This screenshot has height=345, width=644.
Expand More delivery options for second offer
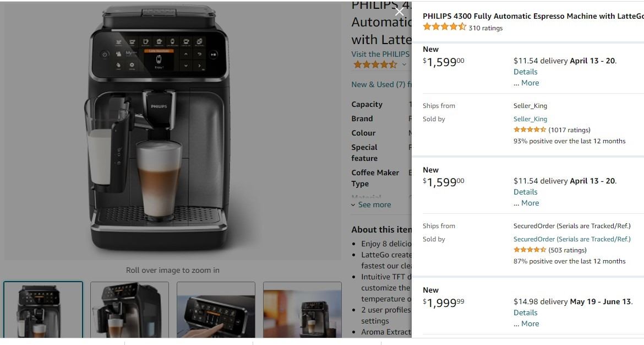tap(526, 203)
